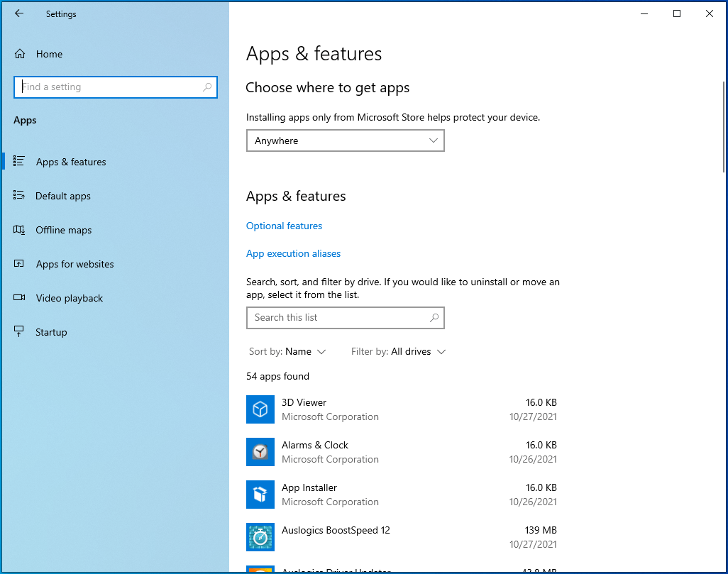Click the 3D Viewer app icon
The height and width of the screenshot is (574, 728).
click(x=260, y=409)
